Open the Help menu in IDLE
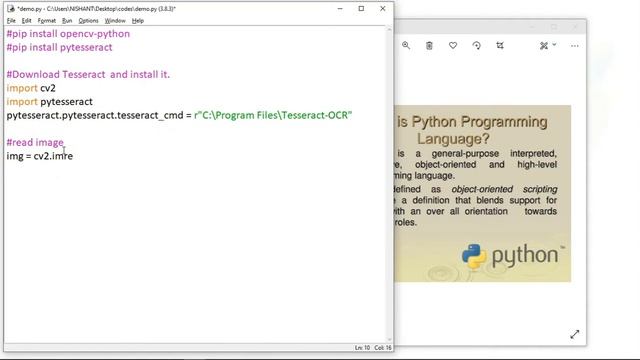This screenshot has width=640, height=360. click(138, 20)
